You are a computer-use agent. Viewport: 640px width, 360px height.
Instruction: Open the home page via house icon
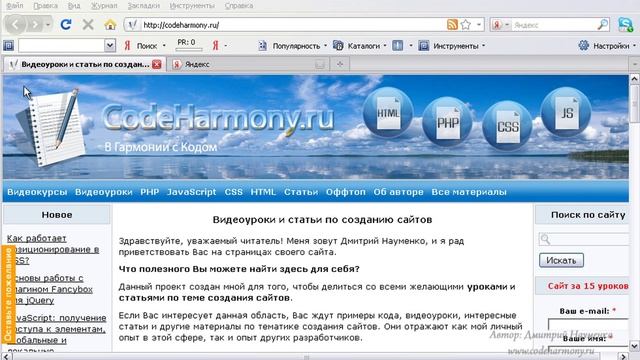[x=110, y=25]
